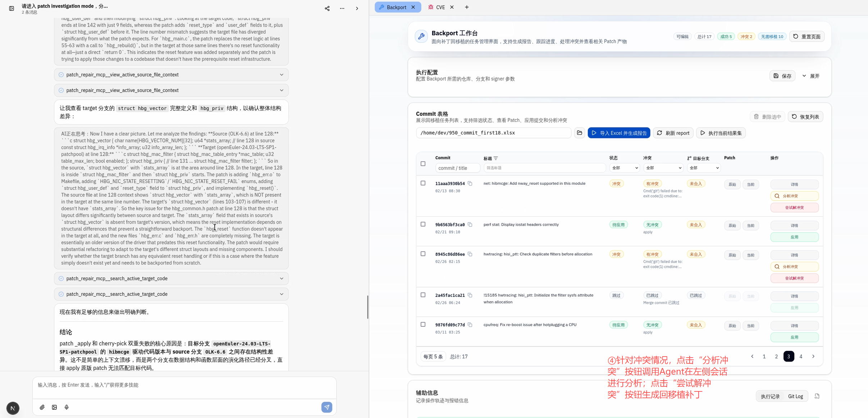Click the icon next to Git Log
This screenshot has width=868, height=418.
[x=817, y=396]
